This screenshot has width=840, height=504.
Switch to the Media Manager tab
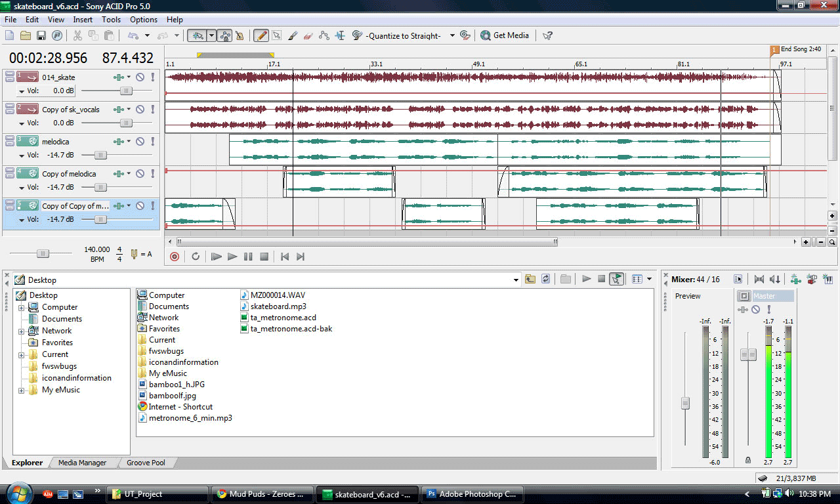pos(82,463)
